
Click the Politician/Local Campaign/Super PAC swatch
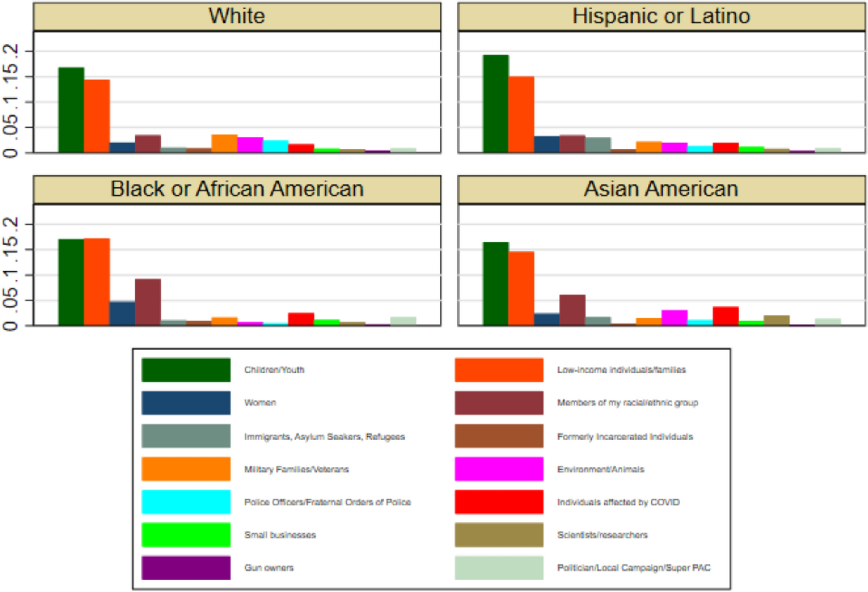pos(499,567)
